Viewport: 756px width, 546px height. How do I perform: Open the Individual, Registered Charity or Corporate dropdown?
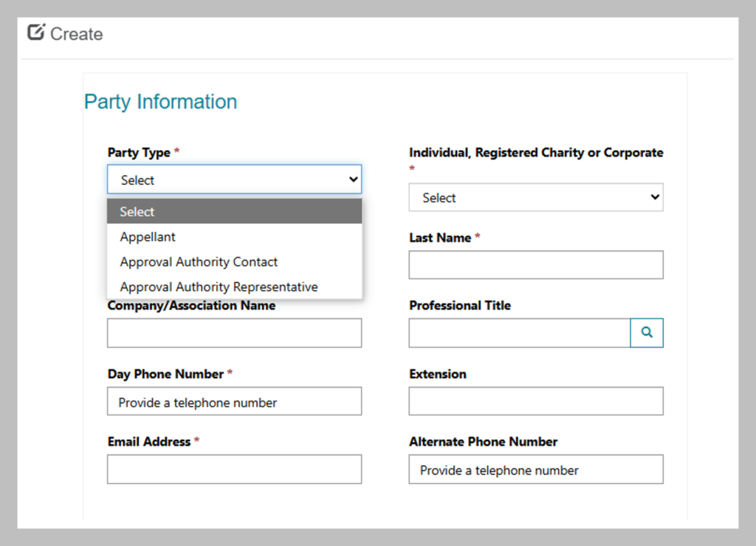535,197
